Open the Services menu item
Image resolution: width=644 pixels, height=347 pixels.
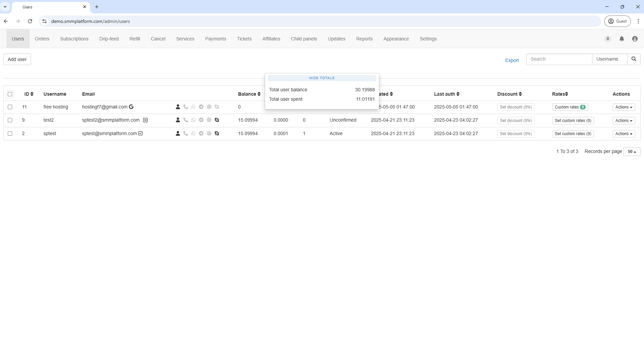tap(185, 39)
